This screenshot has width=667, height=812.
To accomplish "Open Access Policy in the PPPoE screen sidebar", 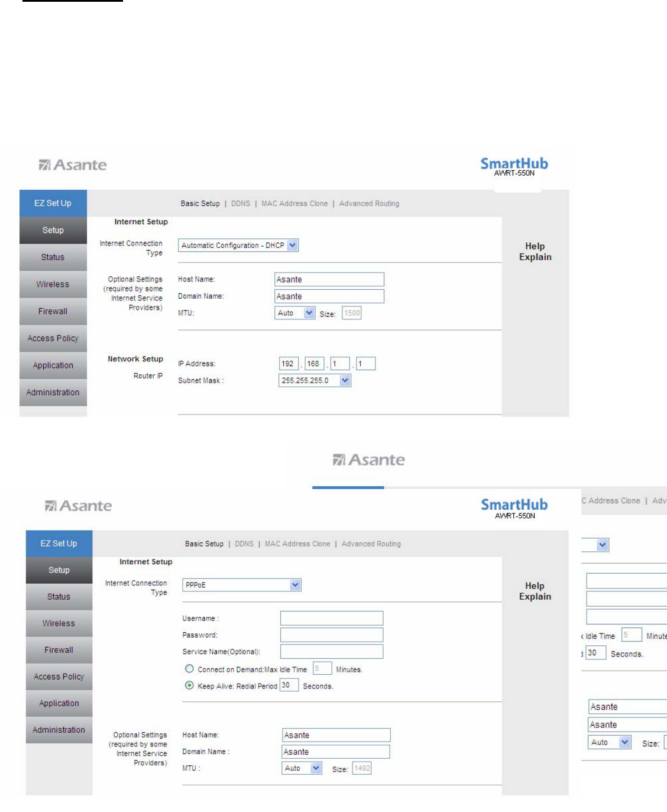I will click(59, 677).
